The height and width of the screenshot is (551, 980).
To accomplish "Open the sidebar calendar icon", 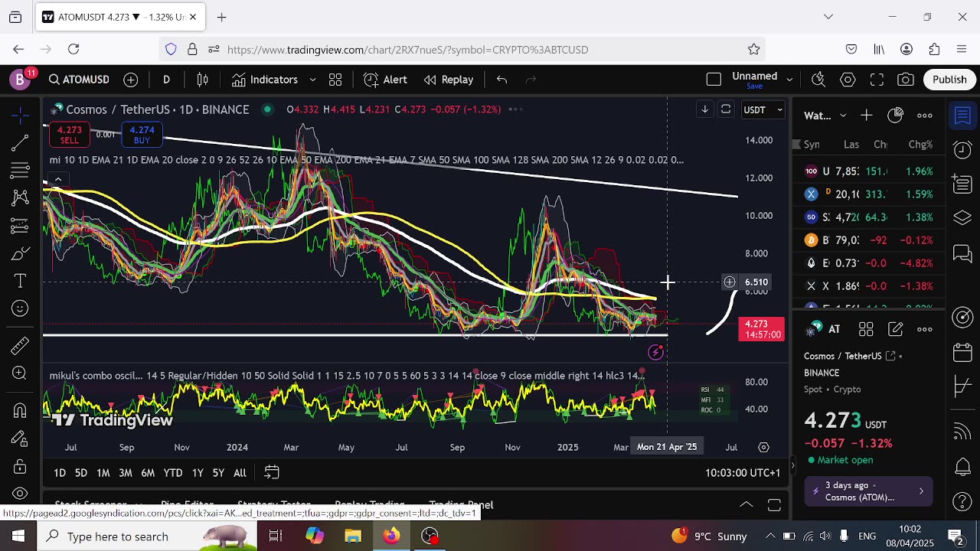I will click(x=962, y=352).
